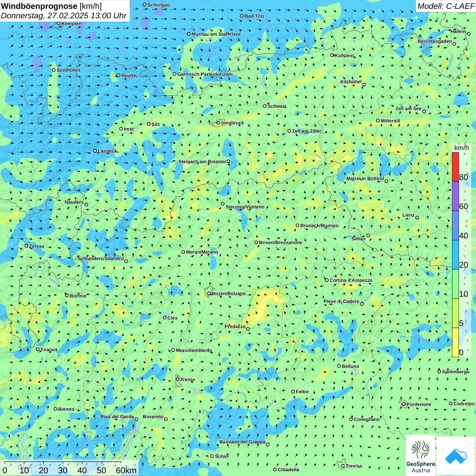The height and width of the screenshot is (476, 476).
Task: Select the Steinach am Brenner label
Action: click(x=202, y=161)
